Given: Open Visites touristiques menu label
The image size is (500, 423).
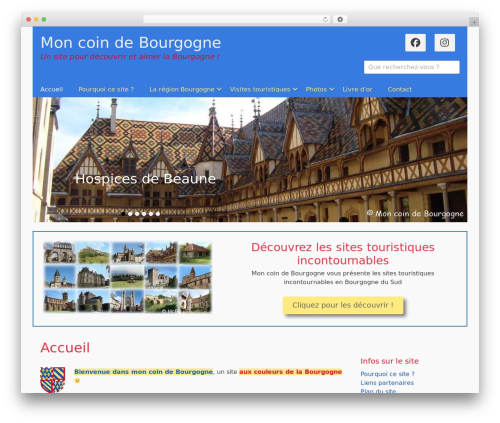Looking at the screenshot, I should pyautogui.click(x=260, y=89).
